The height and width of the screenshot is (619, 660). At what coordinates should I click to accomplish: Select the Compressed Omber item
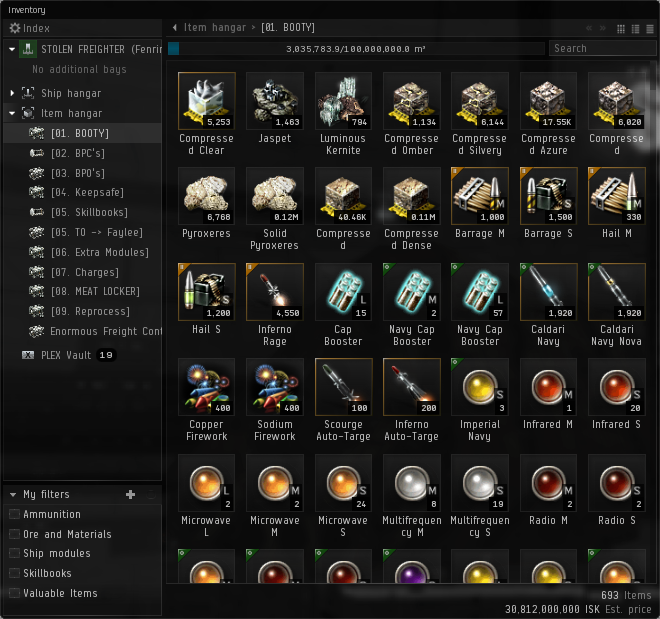point(412,101)
